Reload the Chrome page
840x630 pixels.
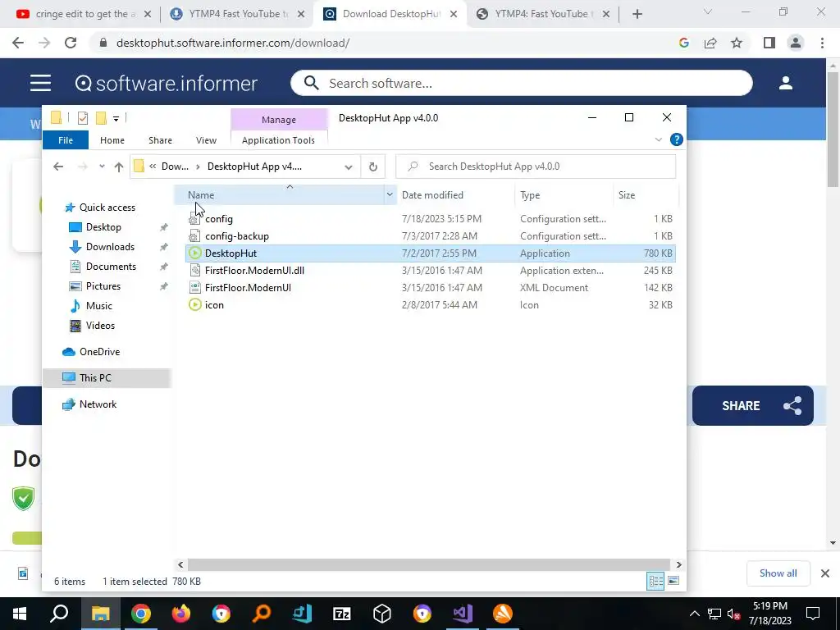click(x=71, y=43)
